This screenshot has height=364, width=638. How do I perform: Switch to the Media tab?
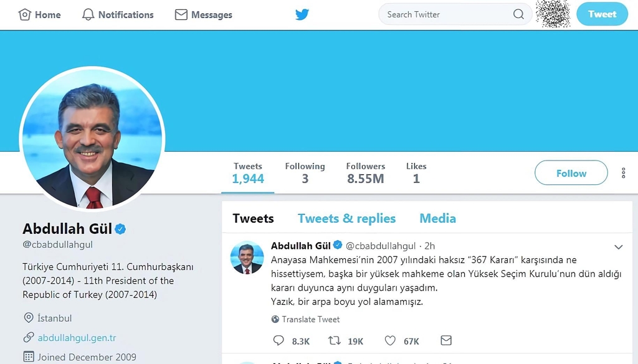(437, 218)
